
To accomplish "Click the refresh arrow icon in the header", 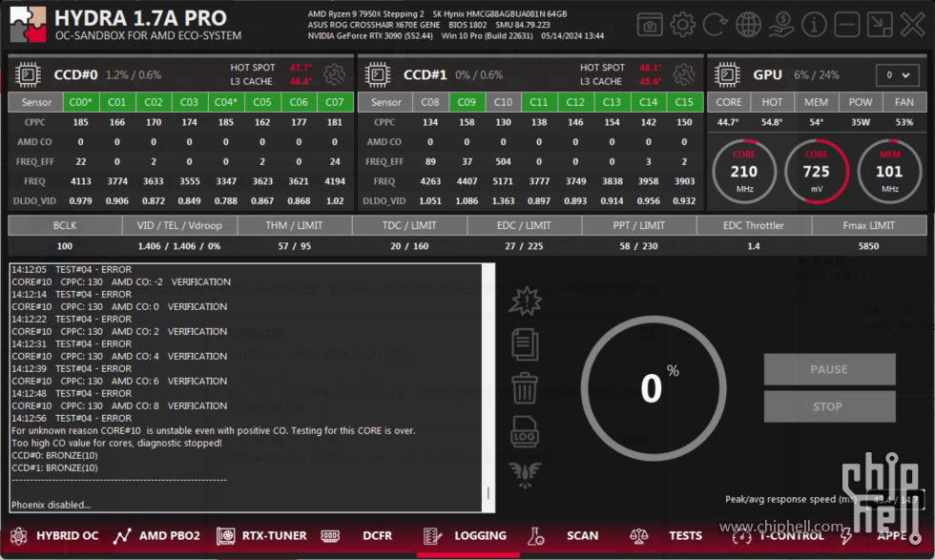I will point(715,25).
